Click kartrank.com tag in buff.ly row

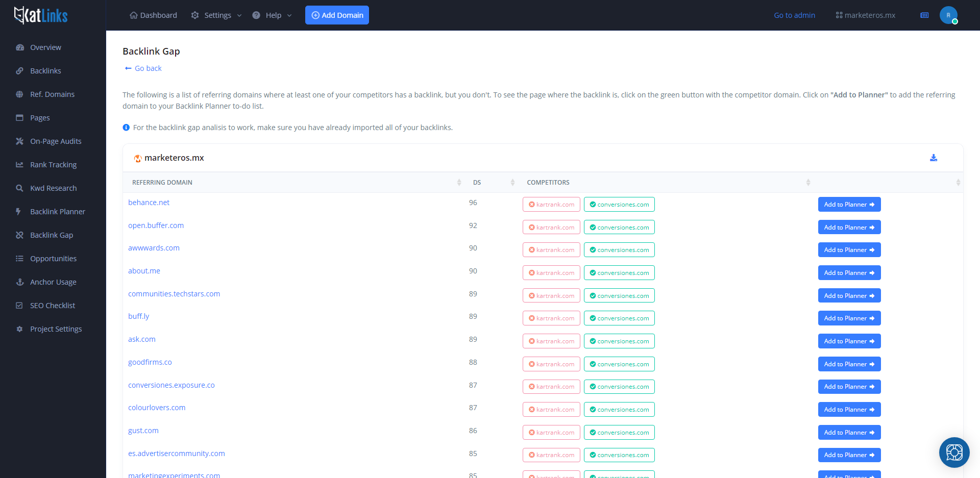pos(551,318)
